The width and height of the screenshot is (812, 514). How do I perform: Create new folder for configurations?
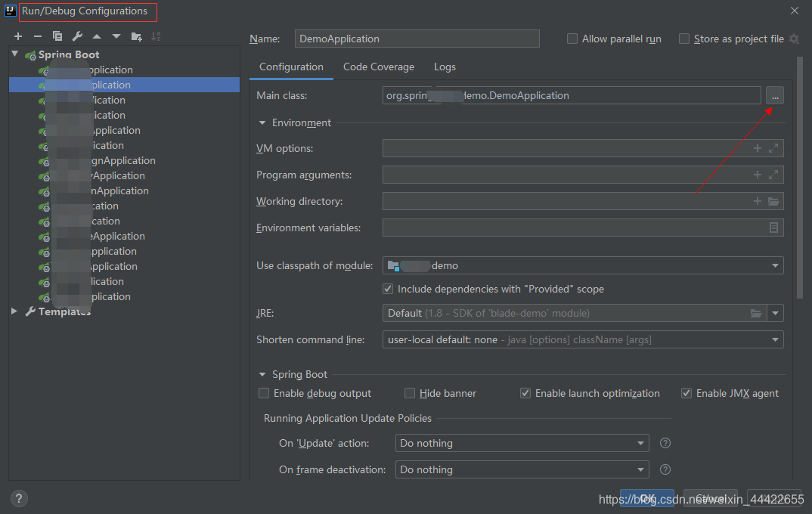pyautogui.click(x=137, y=36)
